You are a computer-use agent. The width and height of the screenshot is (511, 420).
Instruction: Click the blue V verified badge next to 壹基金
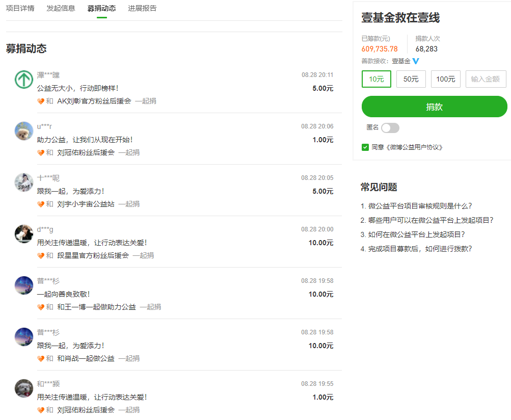(416, 61)
